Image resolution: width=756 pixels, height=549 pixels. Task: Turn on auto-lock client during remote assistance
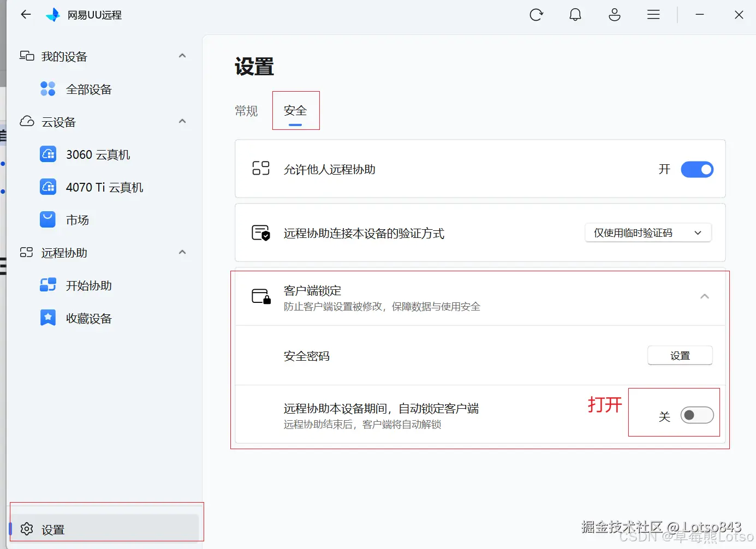pyautogui.click(x=697, y=415)
